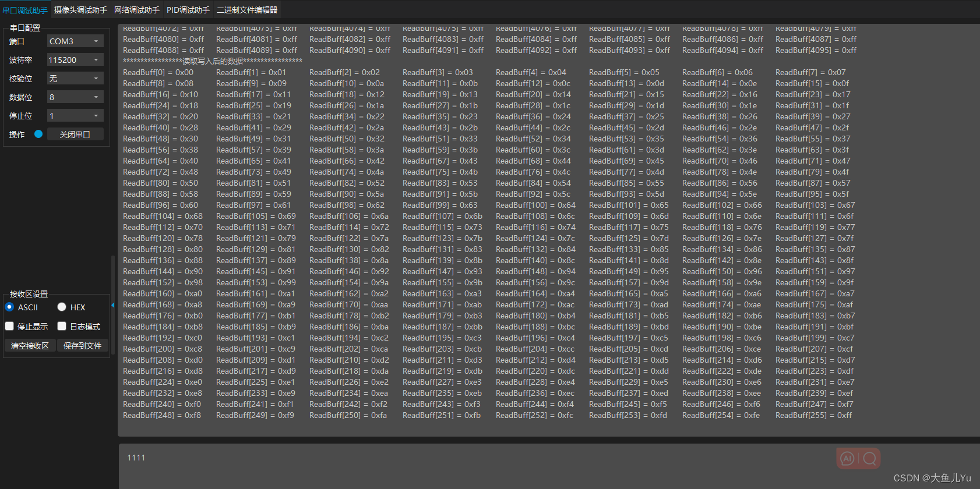Open the 校验位 dropdown showing 无
Viewport: 980px width, 489px height.
pyautogui.click(x=75, y=79)
